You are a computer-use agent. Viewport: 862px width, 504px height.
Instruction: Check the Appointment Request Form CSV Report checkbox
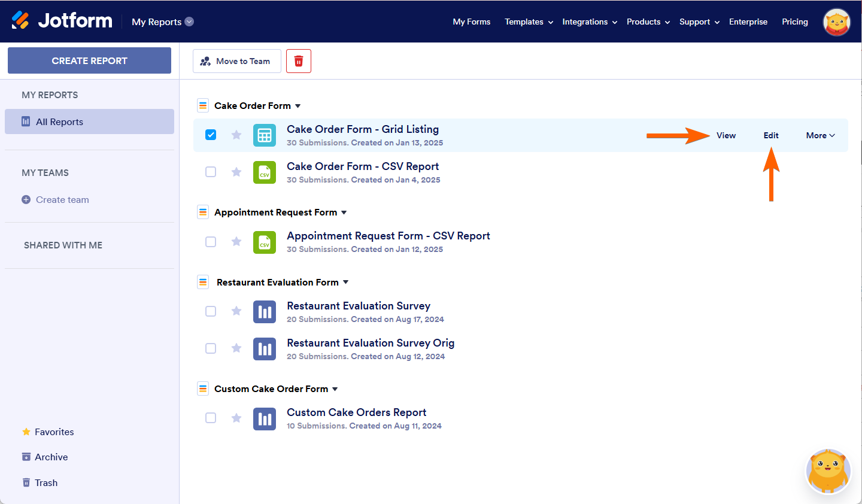click(x=211, y=241)
